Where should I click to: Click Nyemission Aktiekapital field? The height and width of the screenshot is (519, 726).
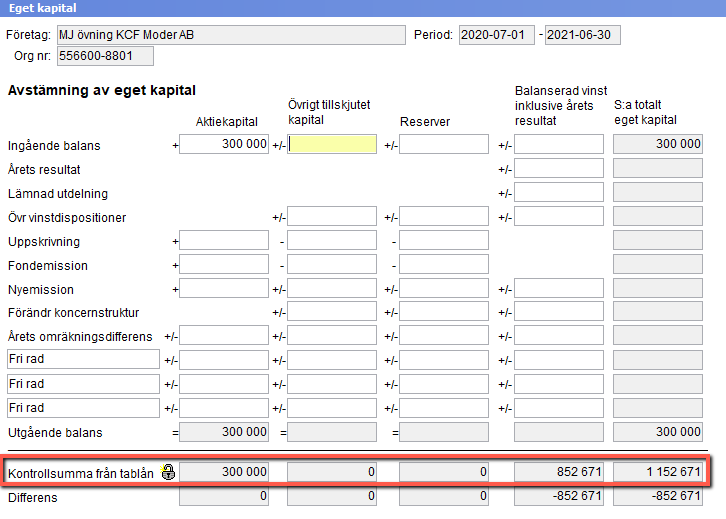224,288
